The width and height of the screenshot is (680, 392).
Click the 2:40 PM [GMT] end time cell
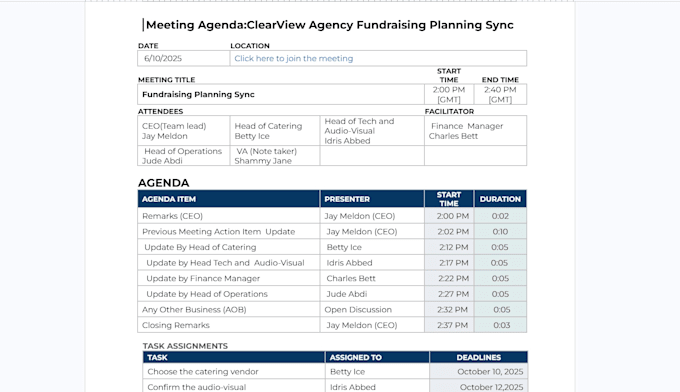pos(500,95)
